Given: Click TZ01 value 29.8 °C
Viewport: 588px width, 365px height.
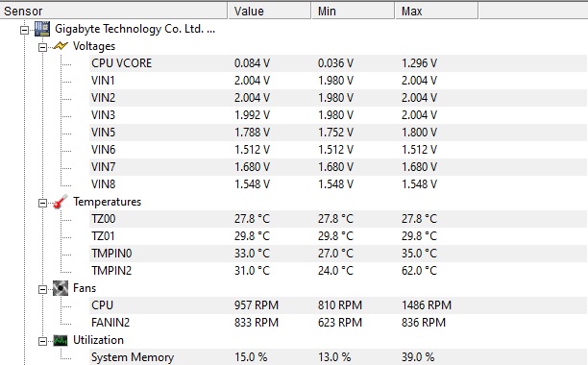Looking at the screenshot, I should [252, 236].
